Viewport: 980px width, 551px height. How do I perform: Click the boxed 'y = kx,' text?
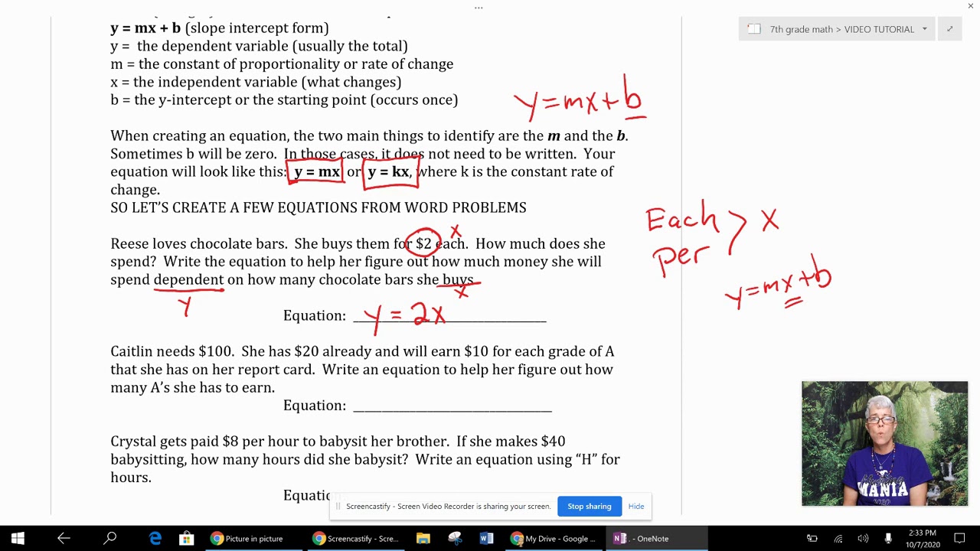[x=390, y=172]
